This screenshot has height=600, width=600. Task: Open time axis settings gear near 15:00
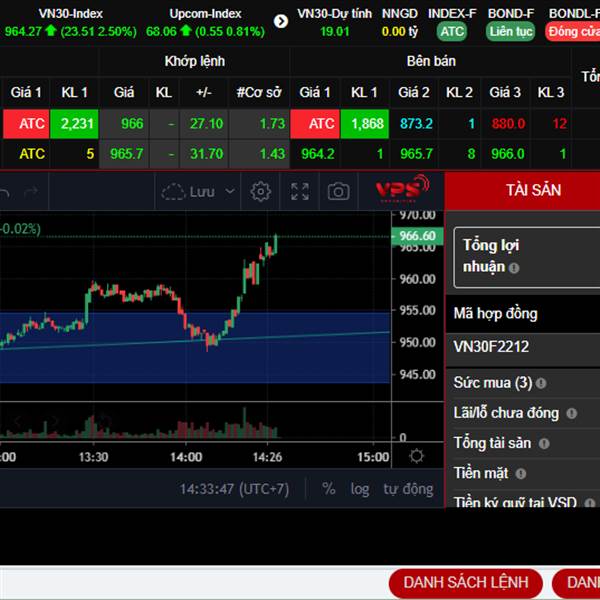416,456
